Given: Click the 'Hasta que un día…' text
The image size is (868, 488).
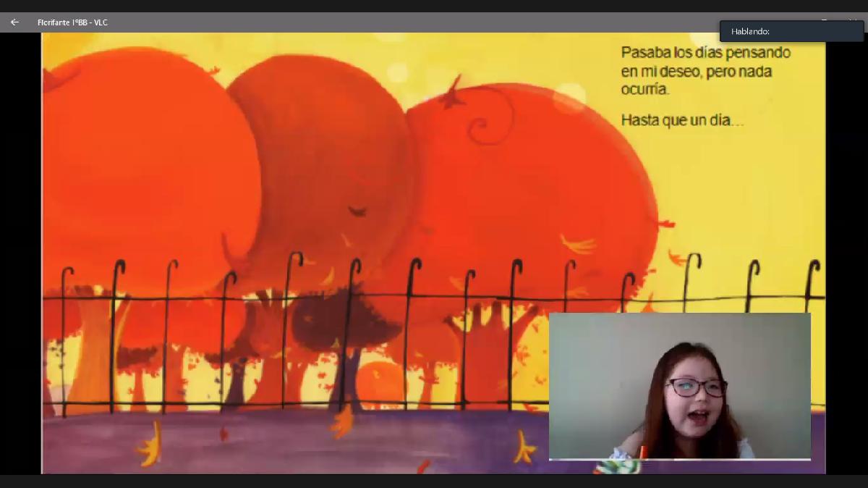Looking at the screenshot, I should [x=682, y=120].
